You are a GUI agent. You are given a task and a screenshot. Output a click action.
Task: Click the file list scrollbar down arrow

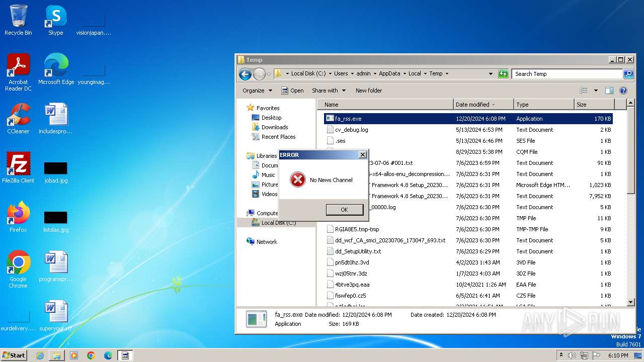click(x=631, y=302)
